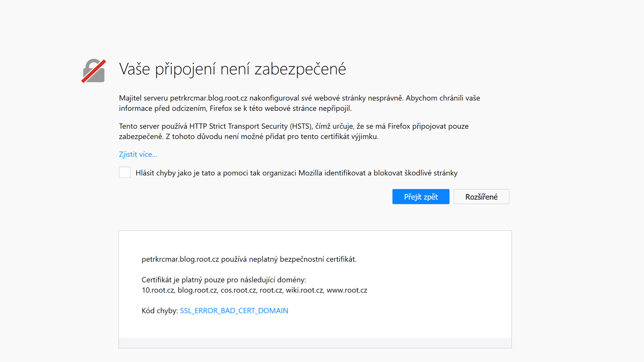The image size is (644, 362).
Task: Click the 'Certifikát je platný pouze' line
Action: click(x=224, y=280)
